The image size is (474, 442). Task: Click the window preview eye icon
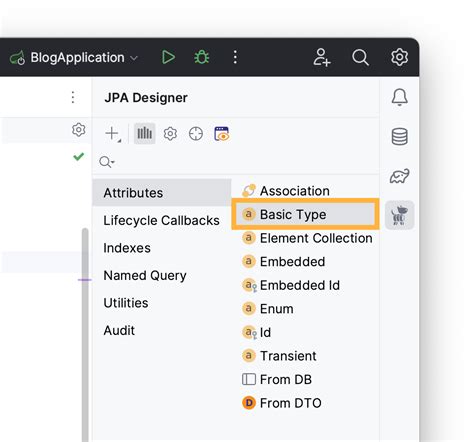(x=222, y=134)
